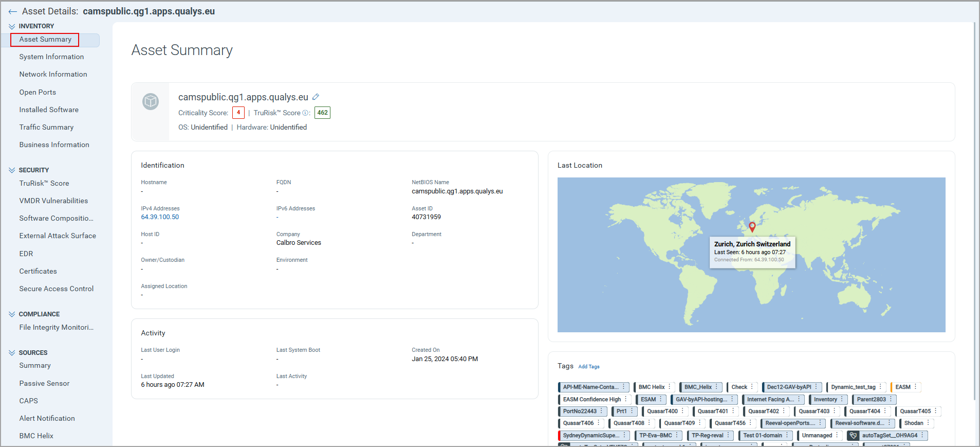
Task: Collapse the COMPLIANCE section
Action: [12, 314]
